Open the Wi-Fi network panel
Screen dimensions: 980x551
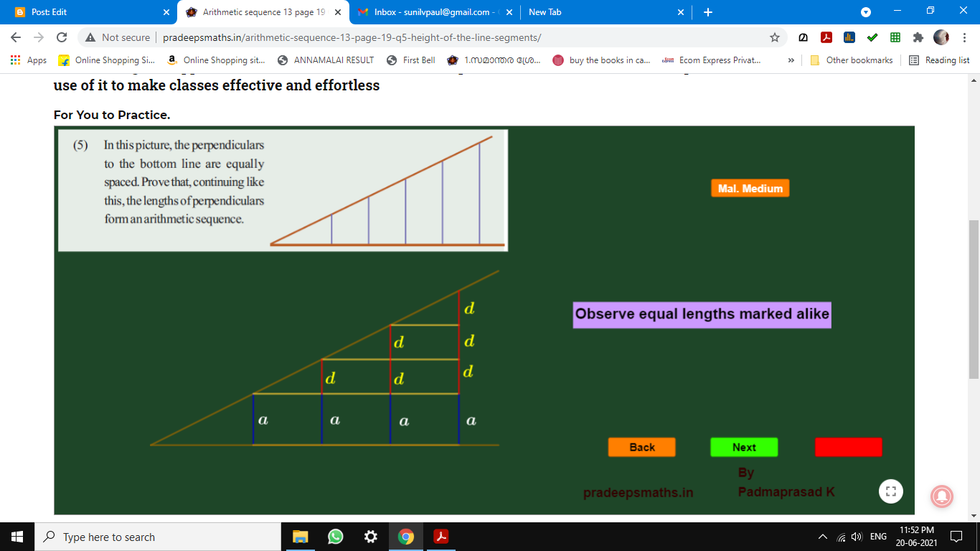click(x=841, y=537)
